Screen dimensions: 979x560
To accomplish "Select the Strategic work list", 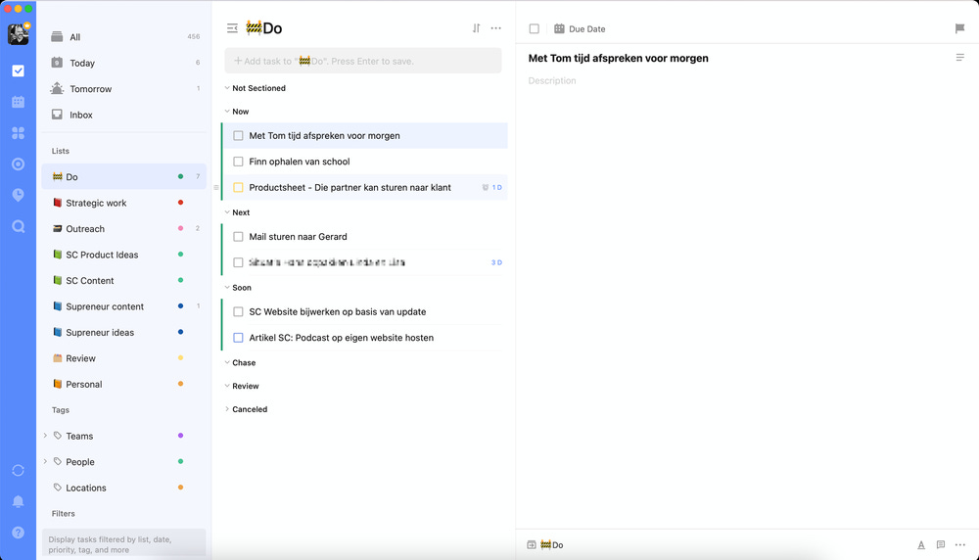I will (x=123, y=203).
